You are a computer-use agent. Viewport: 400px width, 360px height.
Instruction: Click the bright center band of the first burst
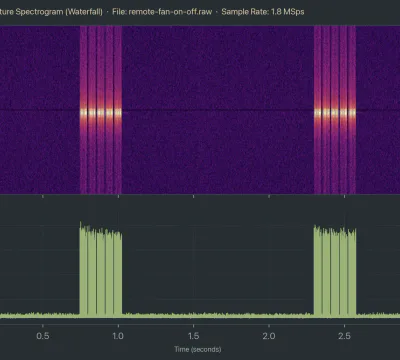[x=101, y=113]
